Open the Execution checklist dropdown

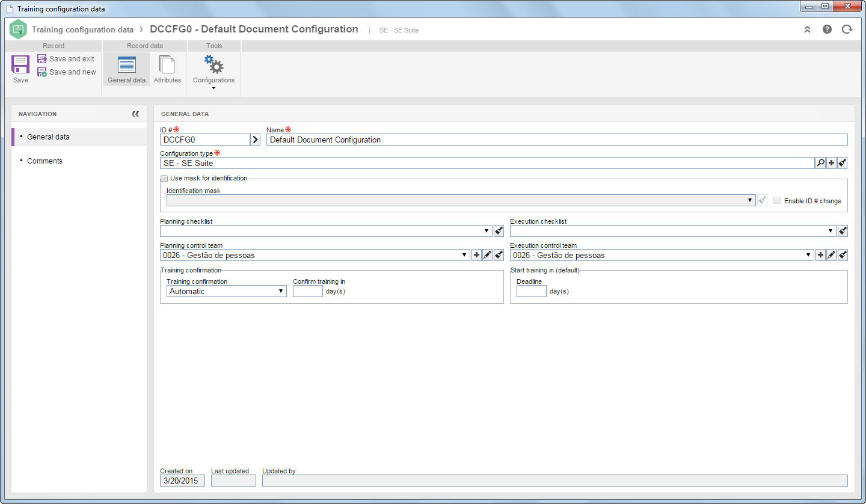point(673,231)
